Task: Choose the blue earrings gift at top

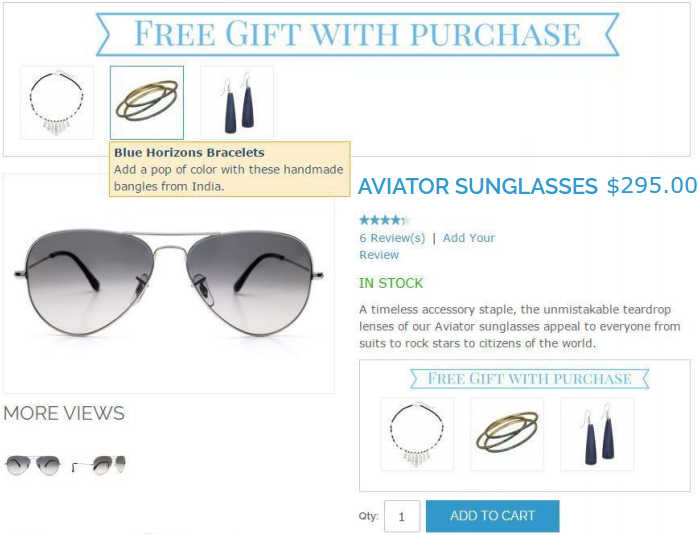Action: click(237, 103)
